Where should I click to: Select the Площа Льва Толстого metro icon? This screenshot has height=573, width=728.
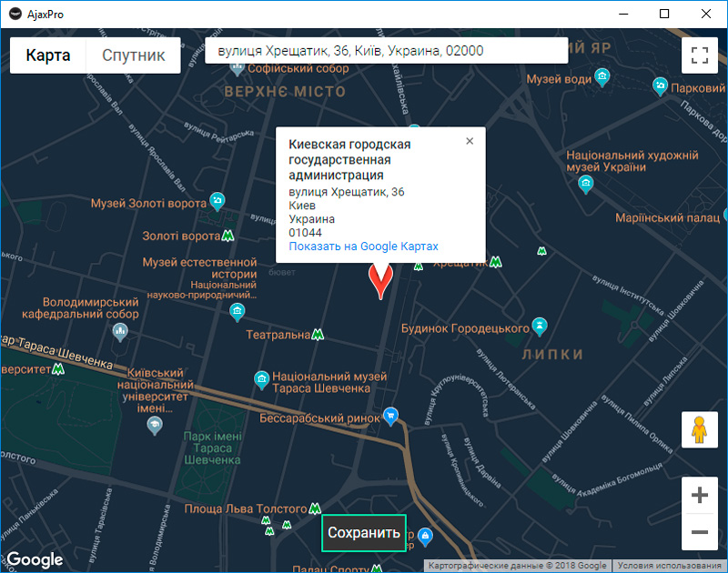coord(315,508)
